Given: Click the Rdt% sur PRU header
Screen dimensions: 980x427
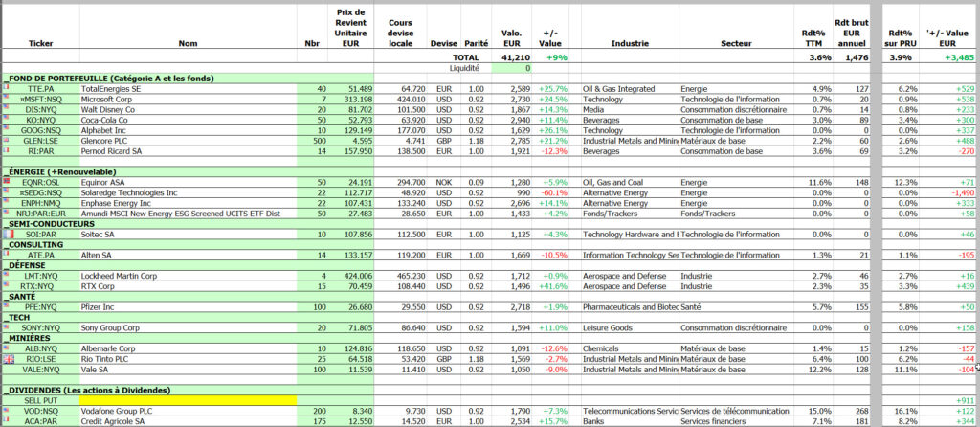Looking at the screenshot, I should [900, 38].
